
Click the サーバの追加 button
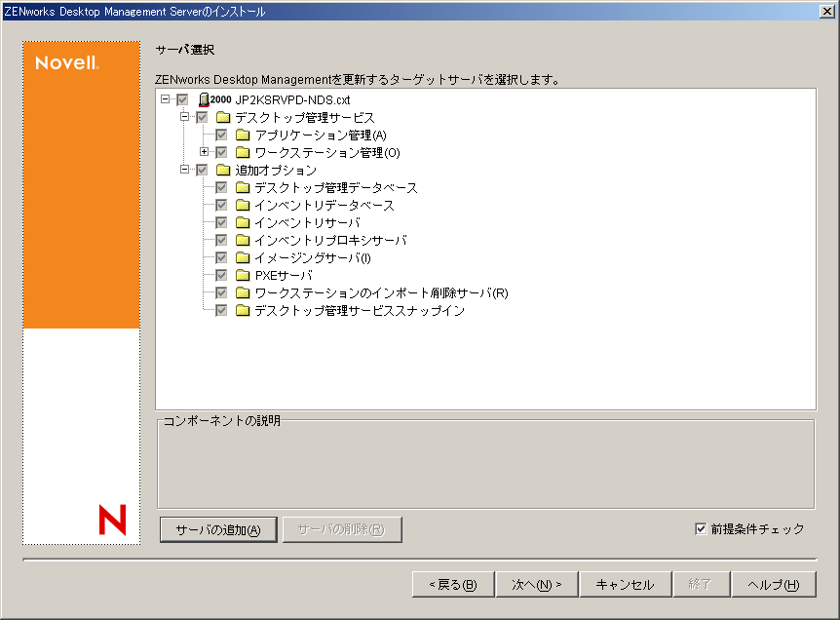click(x=217, y=528)
